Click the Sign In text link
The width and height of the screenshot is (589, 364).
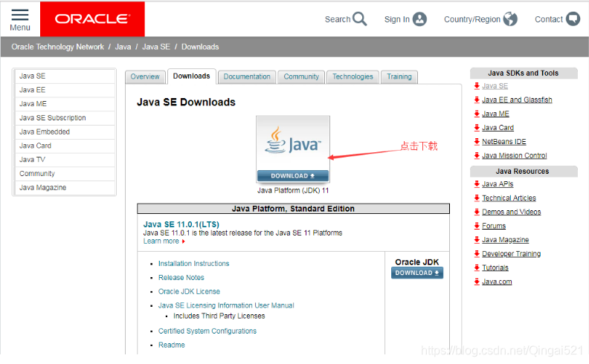point(396,19)
